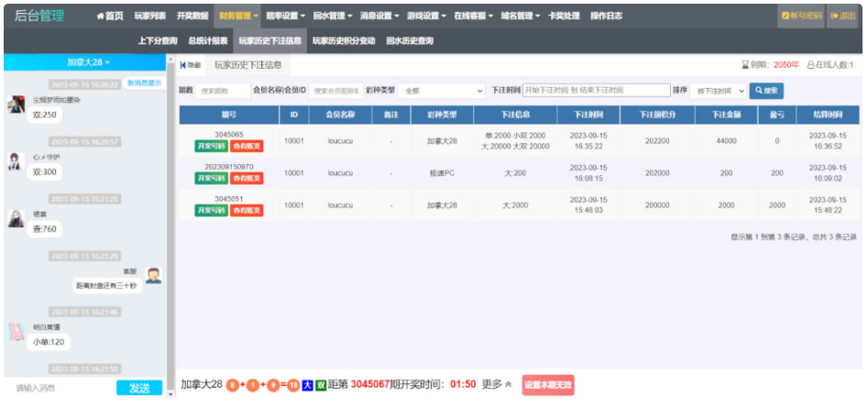The height and width of the screenshot is (408, 868).
Task: Expand the 在线客服 dropdown menu
Action: pos(473,17)
